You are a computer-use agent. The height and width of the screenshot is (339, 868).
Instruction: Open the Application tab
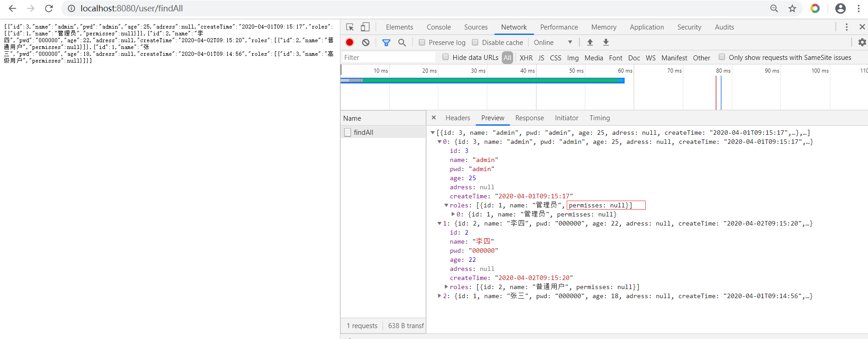tap(647, 27)
